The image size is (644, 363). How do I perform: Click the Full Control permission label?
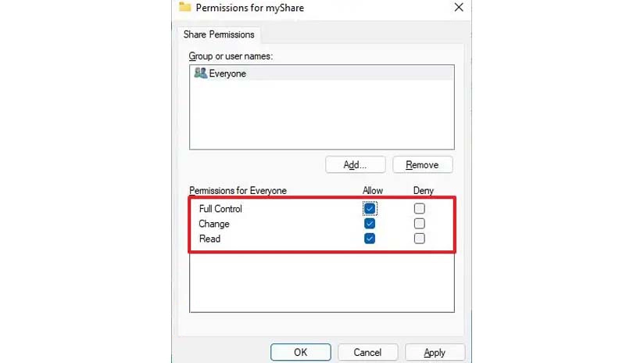(x=220, y=209)
